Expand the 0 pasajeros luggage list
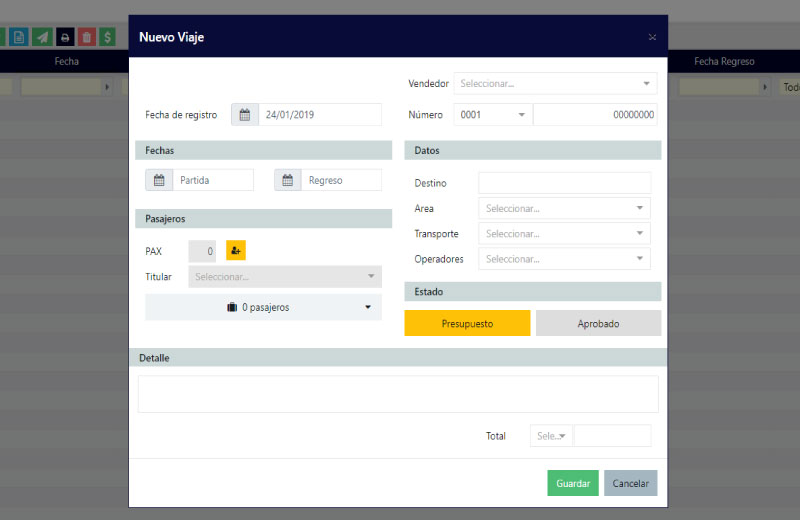 click(x=263, y=307)
